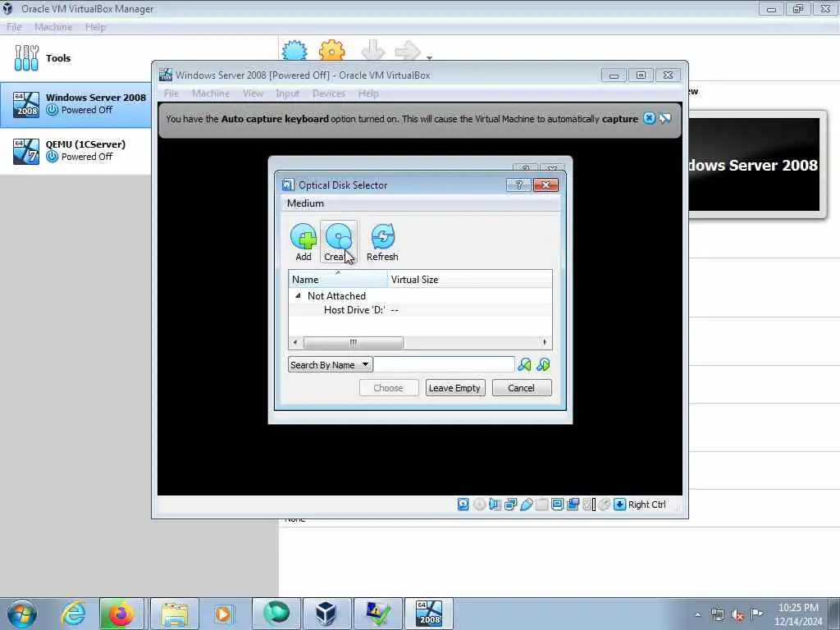Click the left scroll arrow of media list
Image resolution: width=840 pixels, height=630 pixels.
295,342
